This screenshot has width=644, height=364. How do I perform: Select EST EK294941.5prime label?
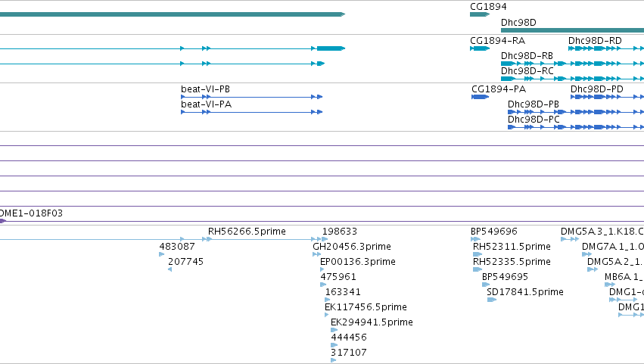(x=372, y=322)
